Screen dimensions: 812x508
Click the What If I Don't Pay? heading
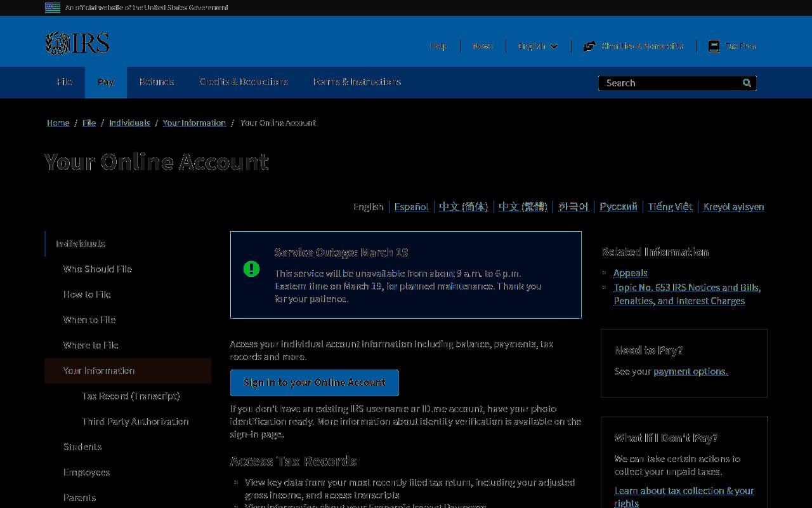[666, 438]
